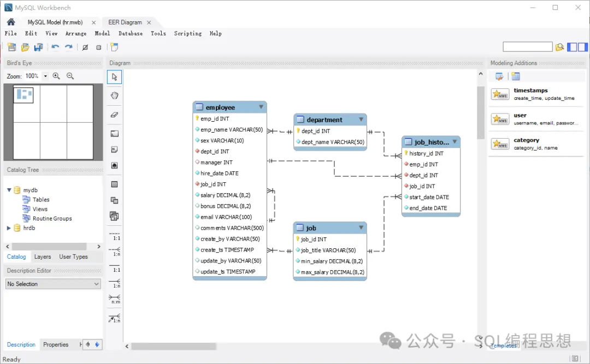Viewport: 590px width, 364px height.
Task: Click the search input field in toolbar
Action: [x=527, y=47]
